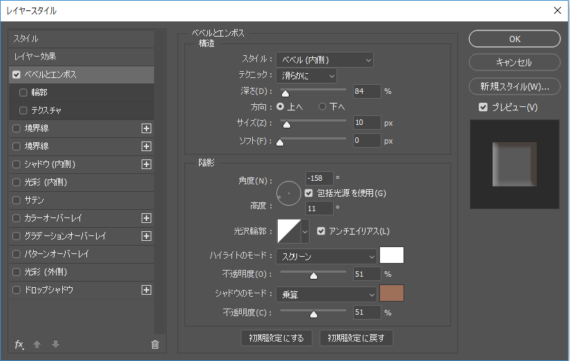Select スタイル in the left list
This screenshot has height=361, width=570.
(81, 39)
